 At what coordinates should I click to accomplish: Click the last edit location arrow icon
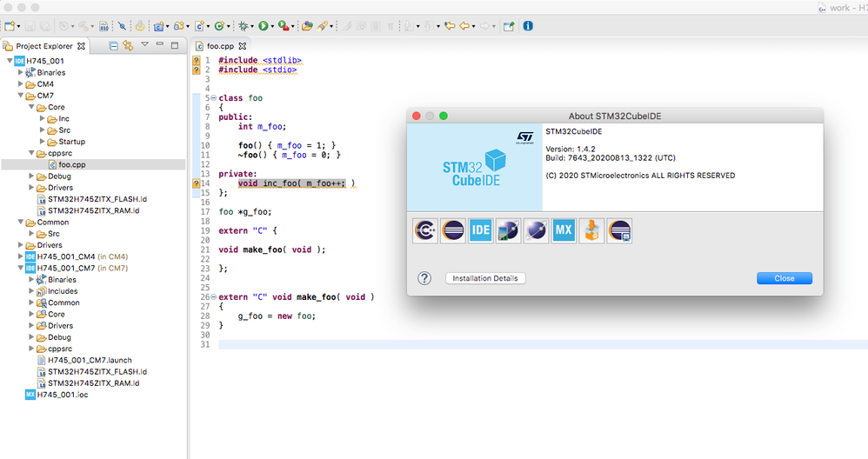[450, 26]
